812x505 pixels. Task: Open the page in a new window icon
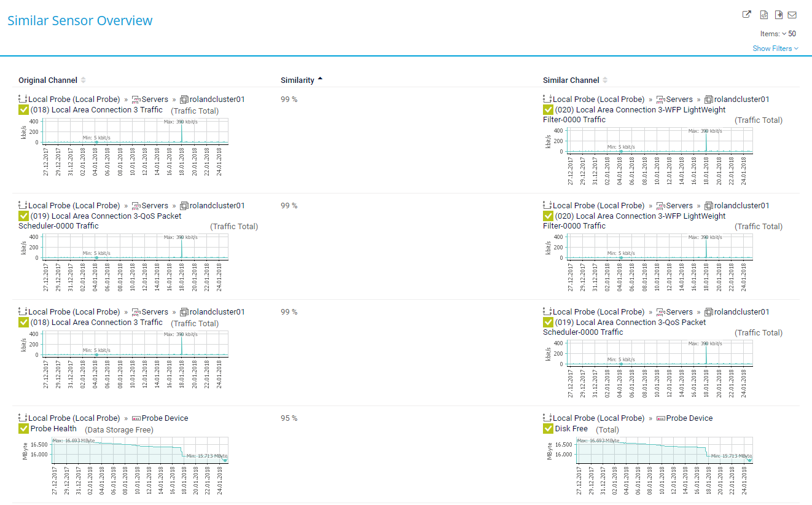click(x=747, y=15)
